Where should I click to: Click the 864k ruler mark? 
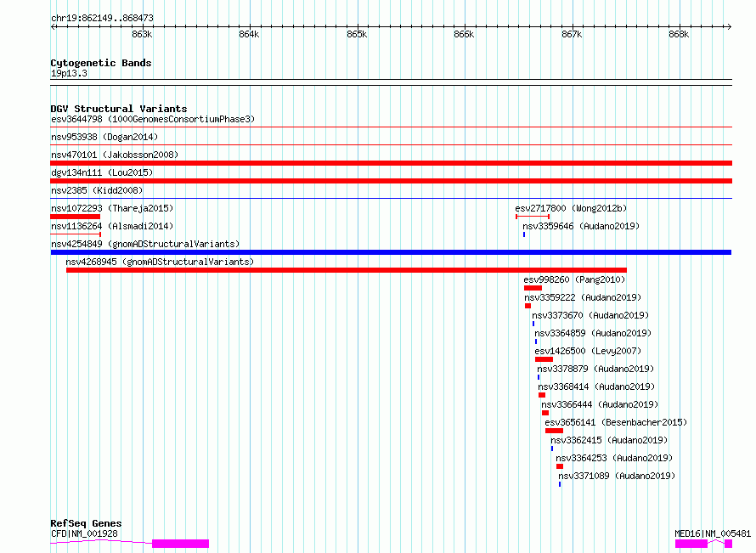tap(249, 34)
